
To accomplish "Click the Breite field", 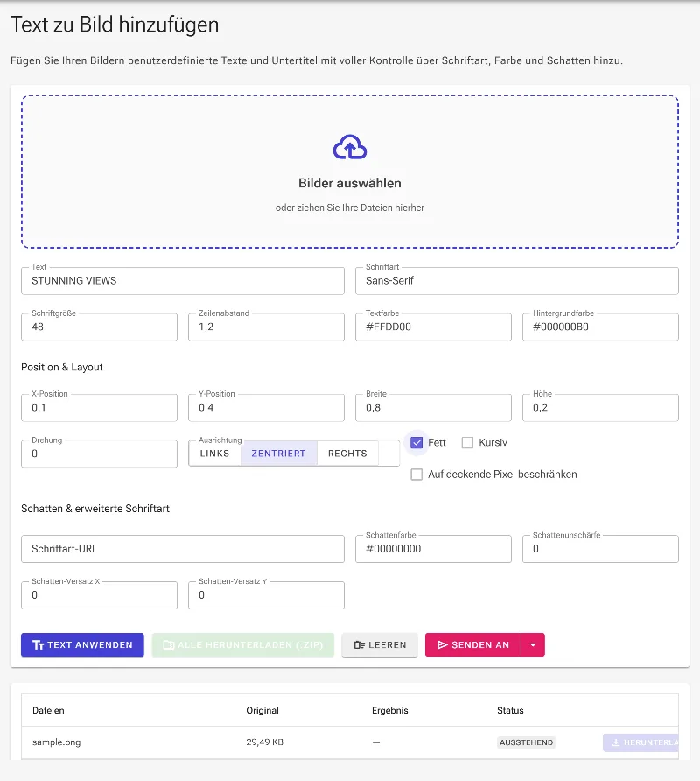I will [433, 407].
